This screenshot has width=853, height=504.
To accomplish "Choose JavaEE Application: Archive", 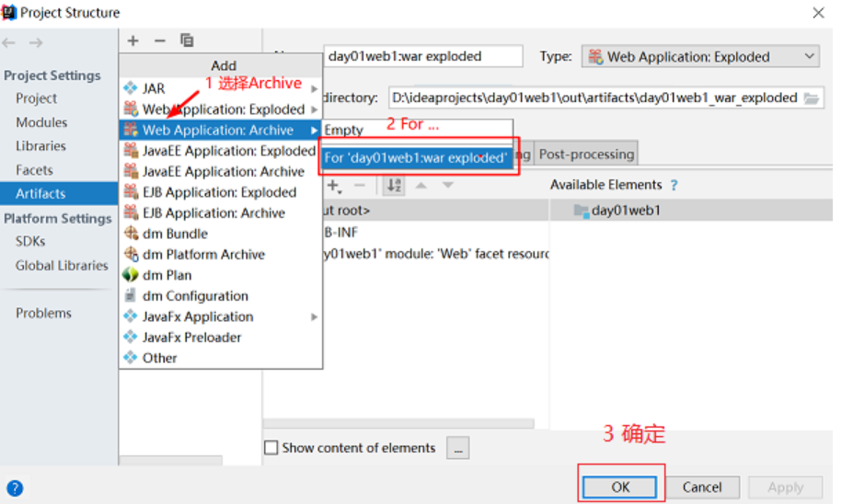I will pyautogui.click(x=220, y=171).
